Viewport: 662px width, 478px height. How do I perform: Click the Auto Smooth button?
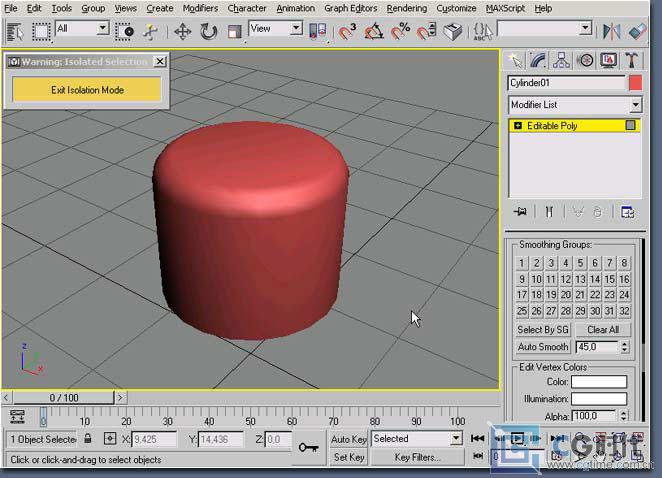click(x=543, y=347)
